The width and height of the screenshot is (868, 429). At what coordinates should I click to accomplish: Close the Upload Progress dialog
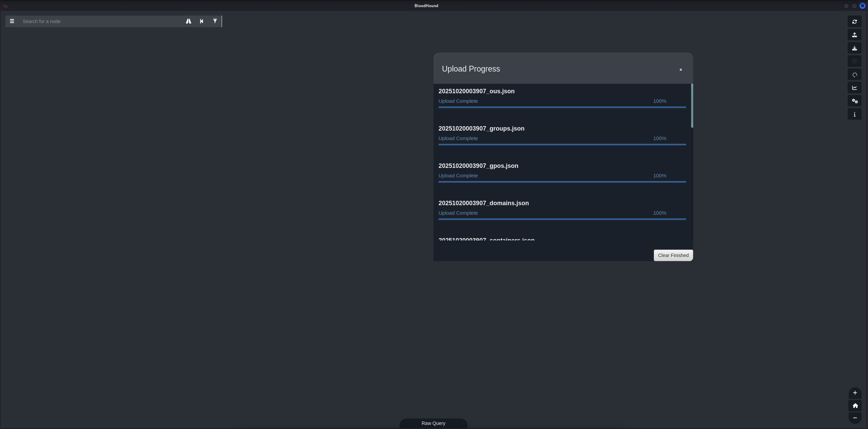(681, 70)
